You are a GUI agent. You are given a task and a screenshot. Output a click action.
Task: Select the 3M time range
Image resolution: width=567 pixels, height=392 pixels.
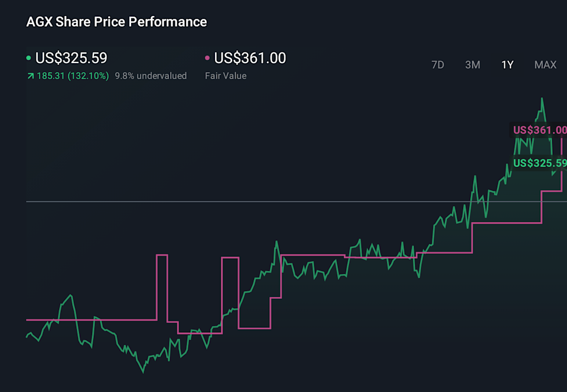click(472, 65)
